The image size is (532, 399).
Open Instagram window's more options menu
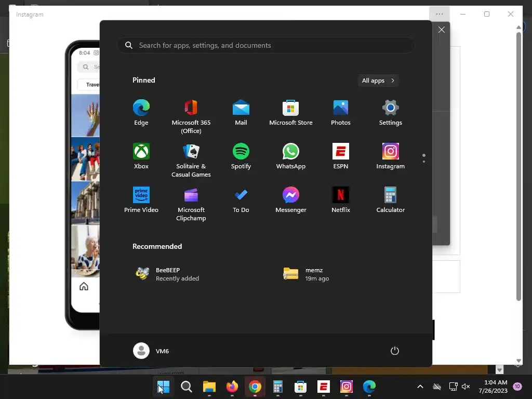pos(440,14)
